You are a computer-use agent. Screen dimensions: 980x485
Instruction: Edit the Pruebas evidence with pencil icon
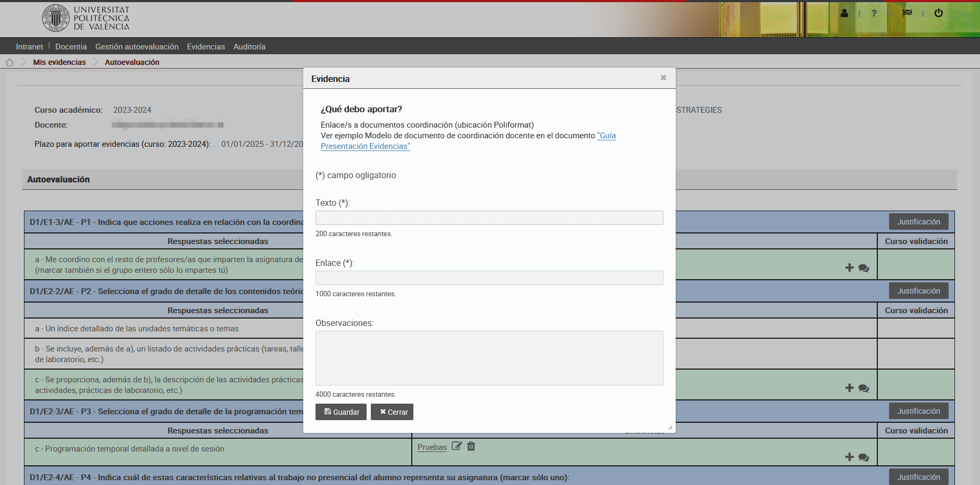pyautogui.click(x=456, y=446)
